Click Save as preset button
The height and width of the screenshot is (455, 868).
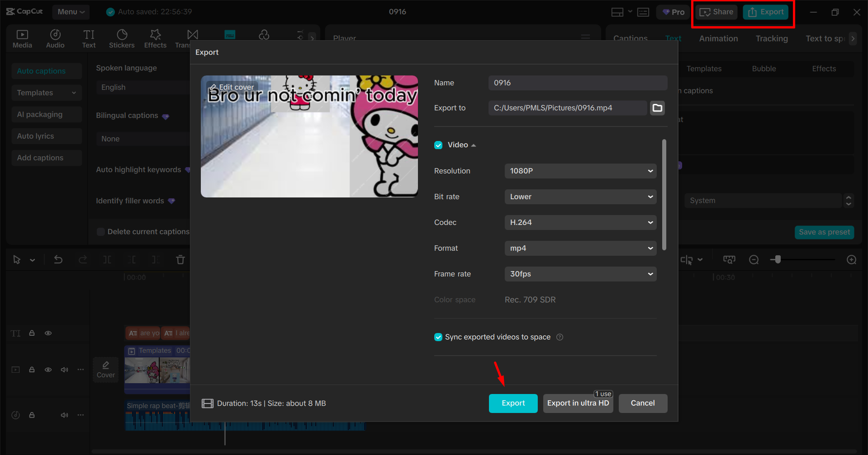tap(824, 232)
